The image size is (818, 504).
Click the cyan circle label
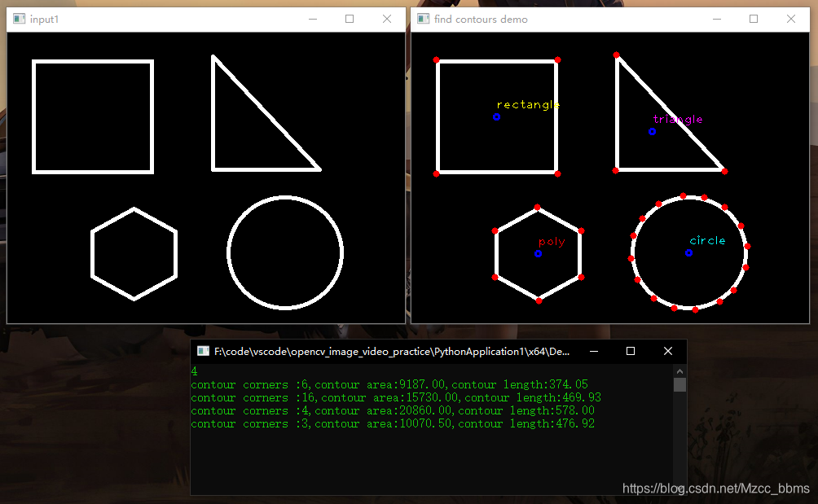[707, 240]
